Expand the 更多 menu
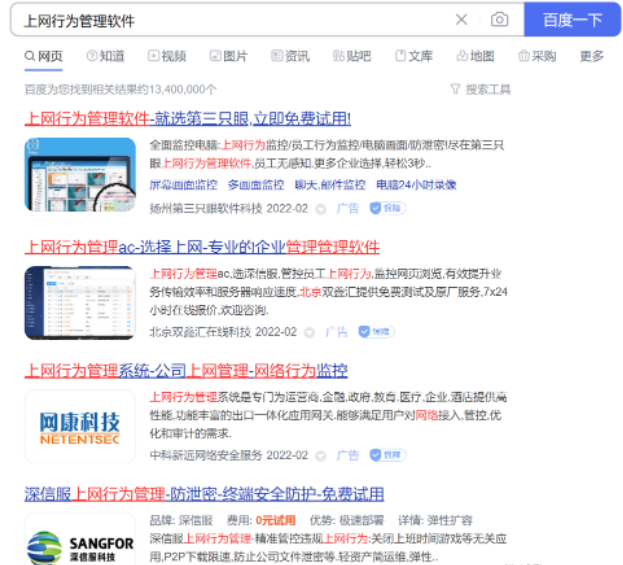The height and width of the screenshot is (565, 623). [592, 56]
